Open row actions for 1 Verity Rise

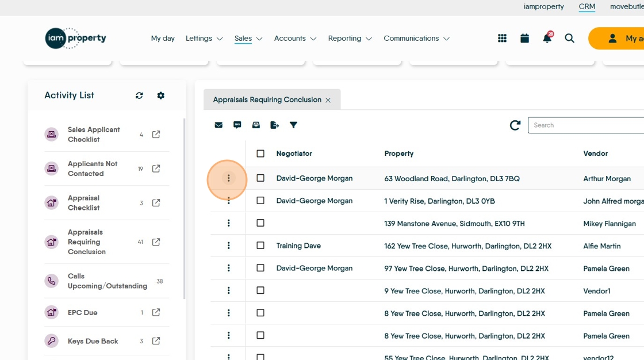[x=228, y=201]
